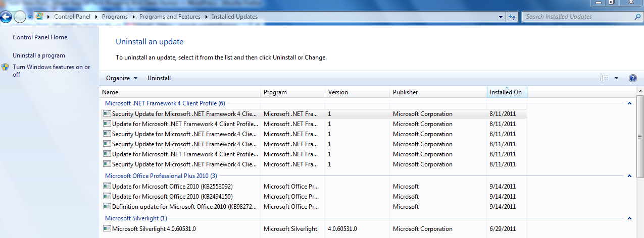Click the Installed Updates breadcrumb segment
Viewport: 644px width, 238px height.
click(235, 17)
